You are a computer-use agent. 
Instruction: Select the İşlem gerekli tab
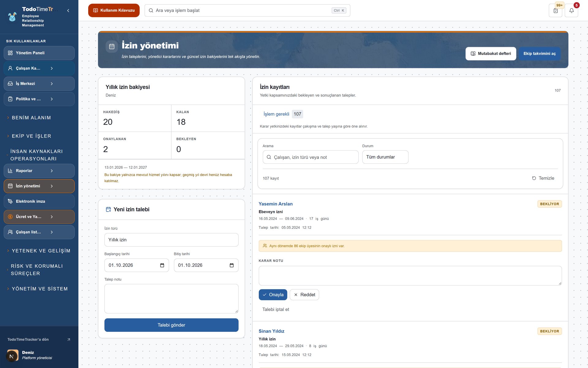click(x=276, y=114)
